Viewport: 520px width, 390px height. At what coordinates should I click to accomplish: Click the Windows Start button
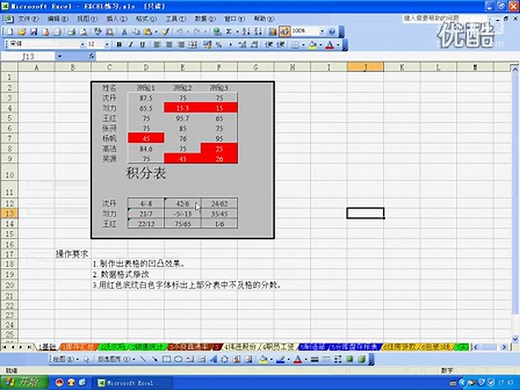point(24,382)
